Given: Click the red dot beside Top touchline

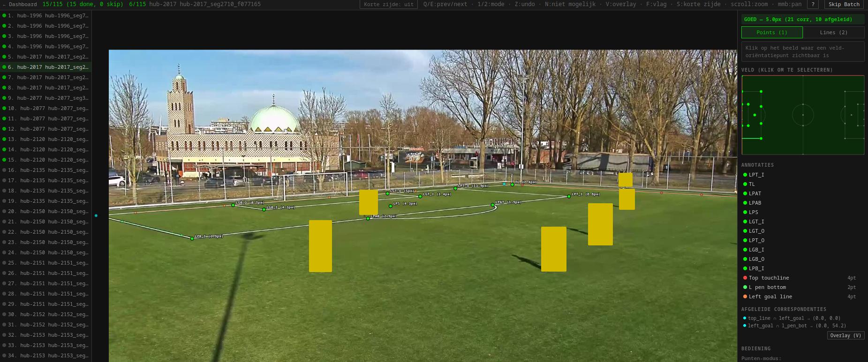Looking at the screenshot, I should pos(745,278).
